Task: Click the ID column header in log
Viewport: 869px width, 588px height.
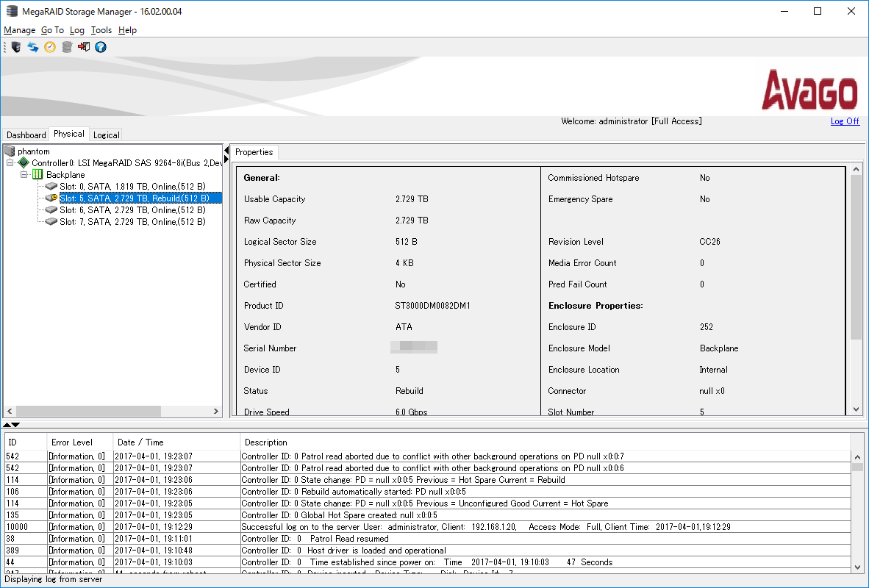Action: coord(26,442)
